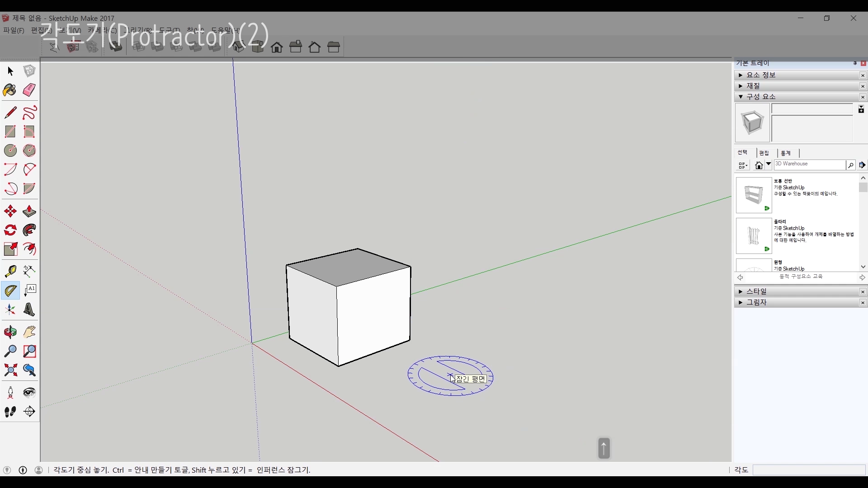Choose the Tape Measure tool
This screenshot has height=488, width=868.
(10, 271)
